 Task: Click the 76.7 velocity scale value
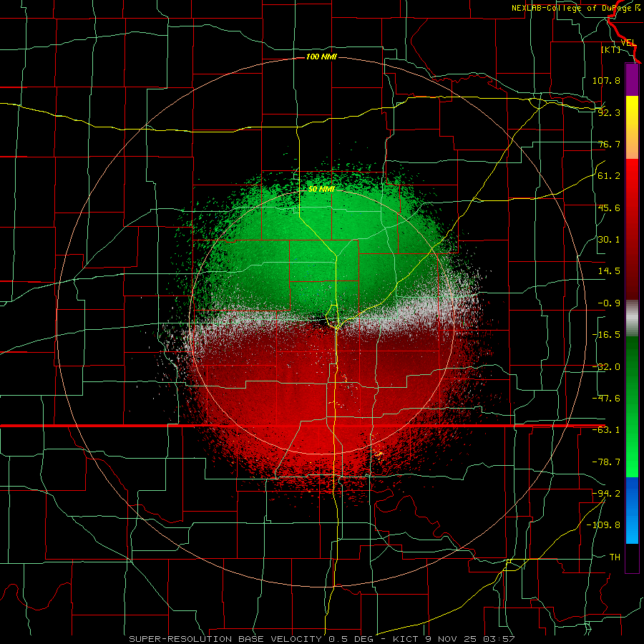coord(609,144)
